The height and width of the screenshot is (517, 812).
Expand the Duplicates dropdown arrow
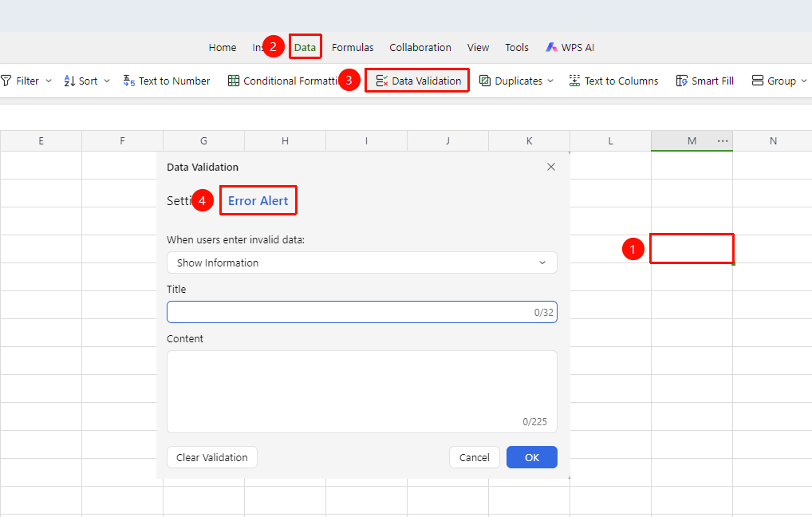point(550,81)
